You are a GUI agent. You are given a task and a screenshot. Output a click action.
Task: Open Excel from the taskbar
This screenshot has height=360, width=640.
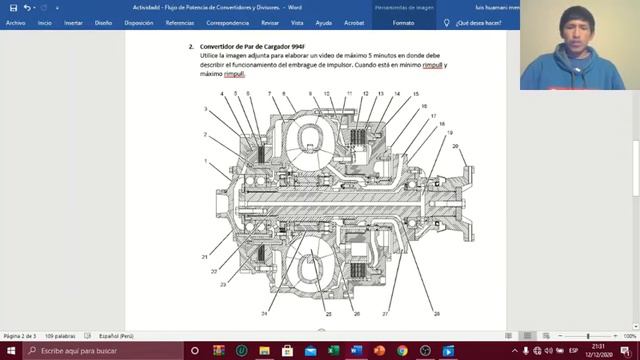[x=333, y=351]
